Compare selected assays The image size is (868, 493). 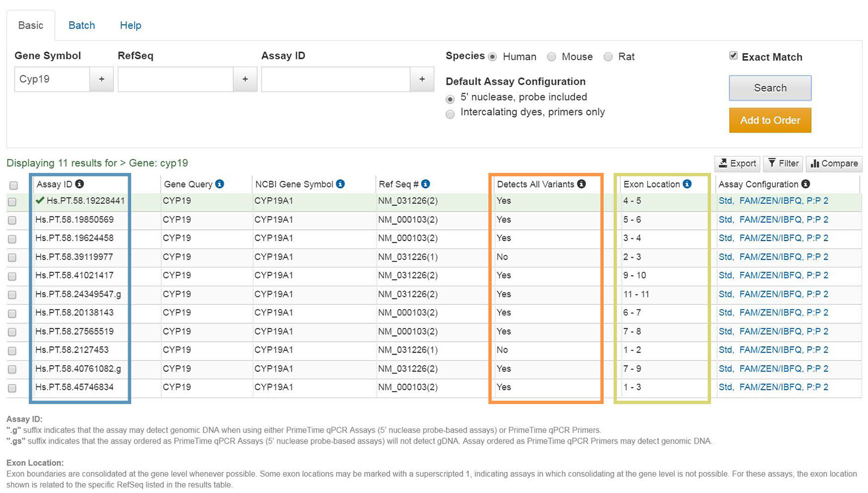pos(834,163)
